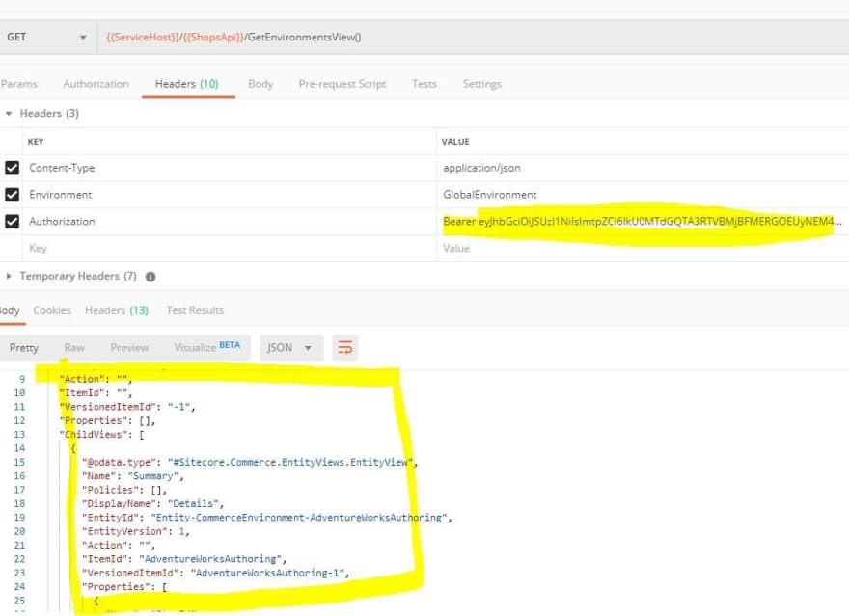Open the Tests tab
849x616 pixels.
tap(424, 84)
